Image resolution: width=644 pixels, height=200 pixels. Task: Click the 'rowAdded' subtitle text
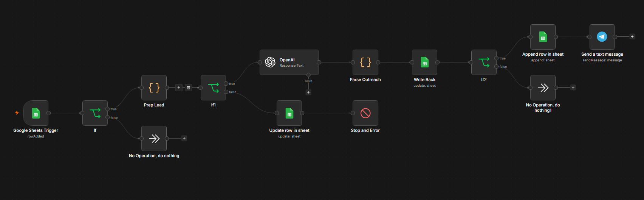pos(36,136)
